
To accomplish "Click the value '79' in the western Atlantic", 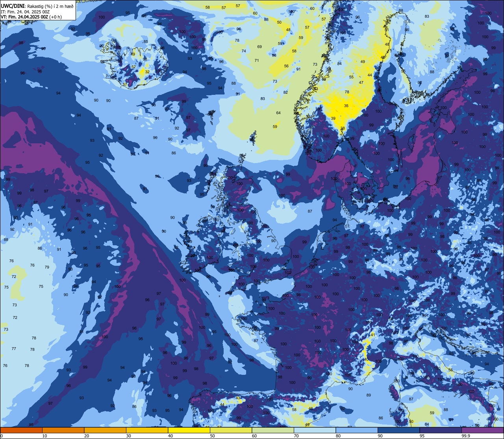I will [x=47, y=267].
